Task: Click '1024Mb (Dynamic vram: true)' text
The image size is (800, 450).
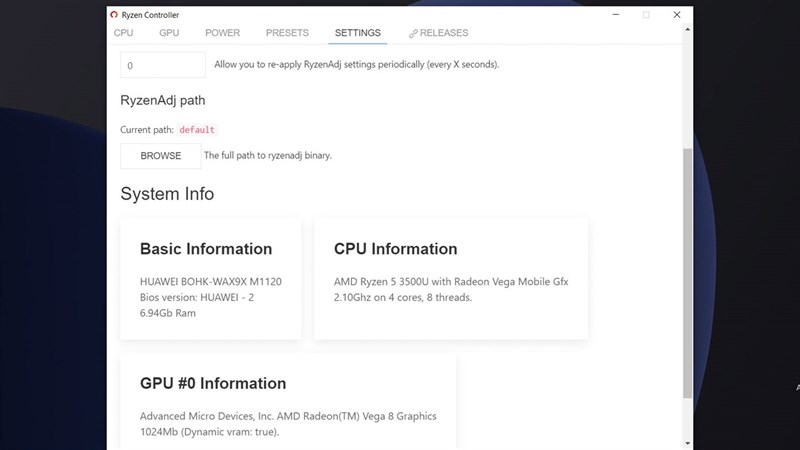Action: pos(210,432)
